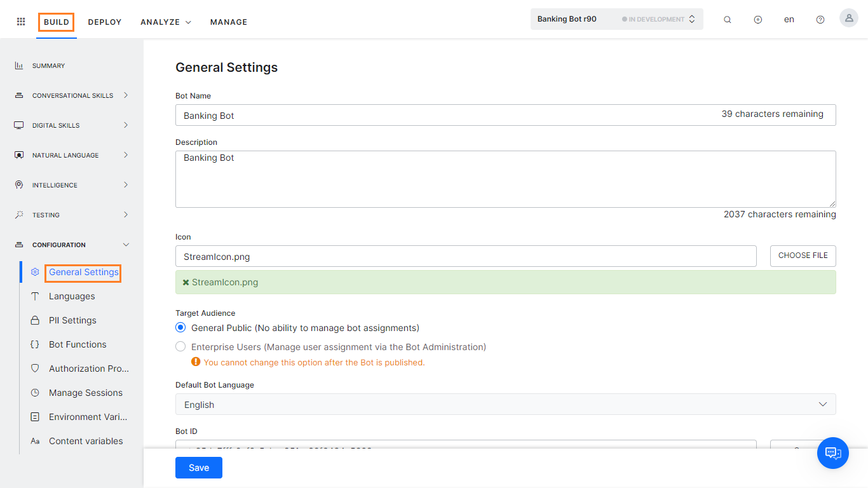
Task: Remove the uploaded StreamIcon.png file
Action: tap(186, 282)
